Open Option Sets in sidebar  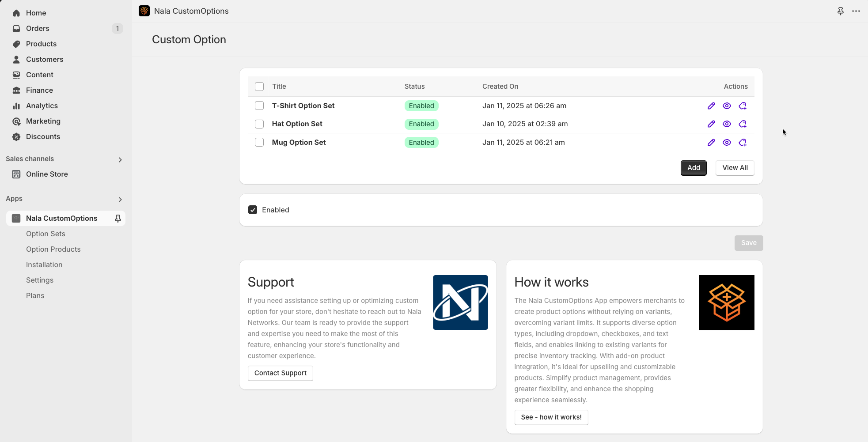click(45, 234)
